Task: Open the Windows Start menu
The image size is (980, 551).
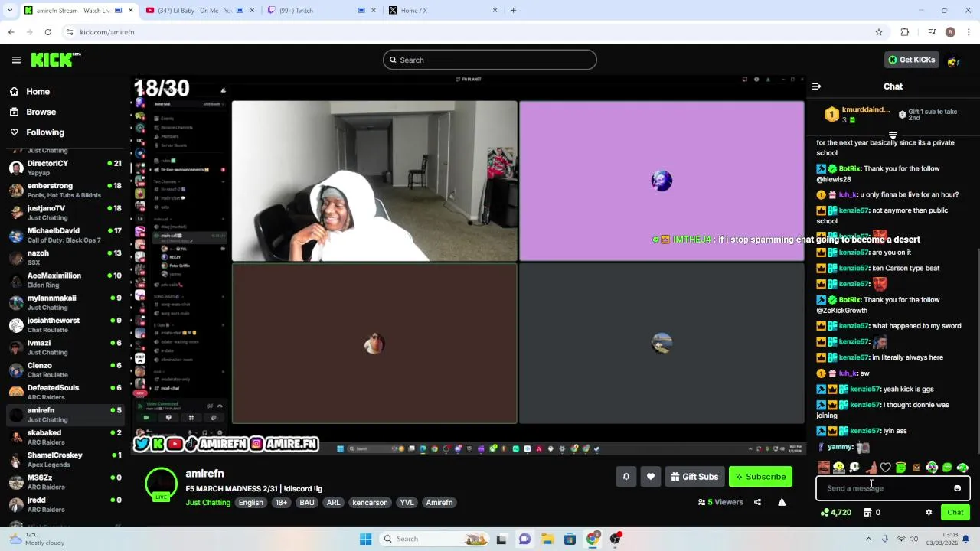Action: [365, 539]
